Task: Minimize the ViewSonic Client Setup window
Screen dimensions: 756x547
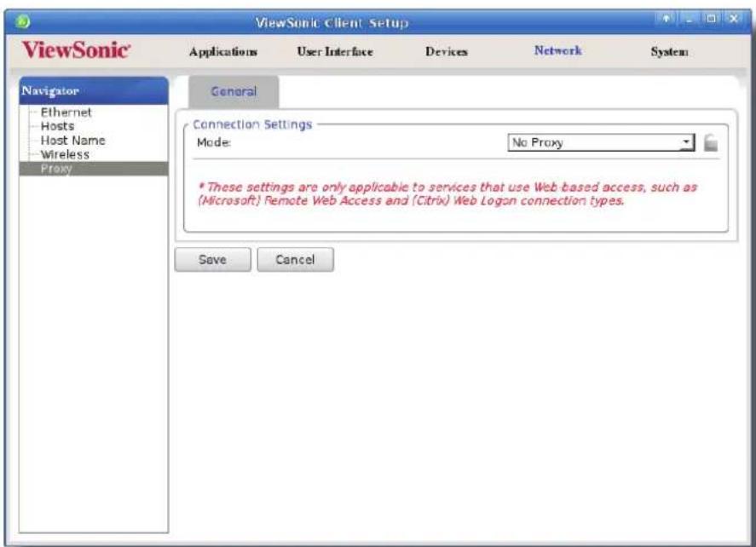Action: 690,19
